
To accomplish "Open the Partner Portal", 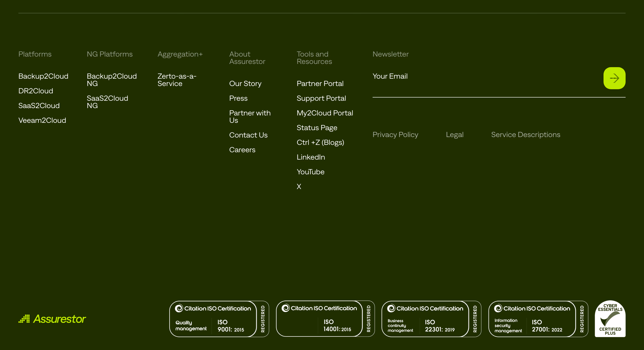I will (320, 83).
